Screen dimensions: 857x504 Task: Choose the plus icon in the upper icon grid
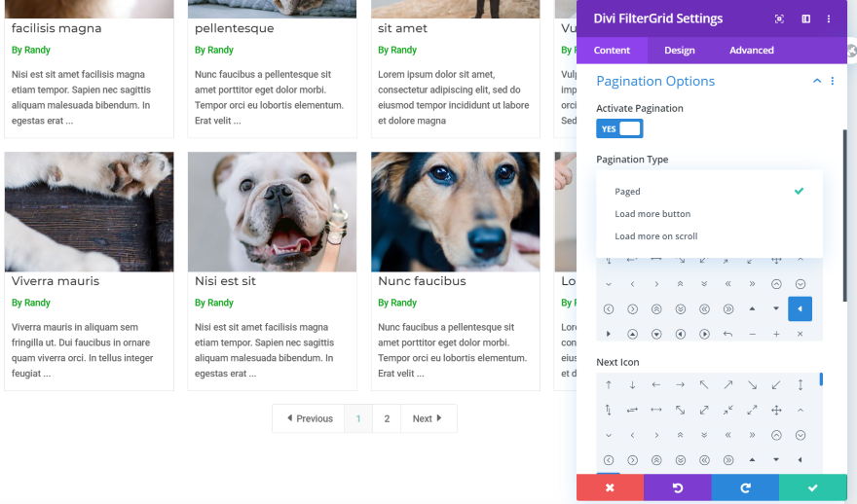coord(776,334)
